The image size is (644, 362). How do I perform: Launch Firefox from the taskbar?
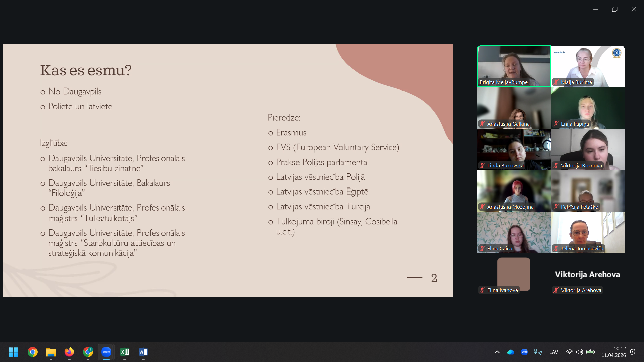tap(69, 352)
